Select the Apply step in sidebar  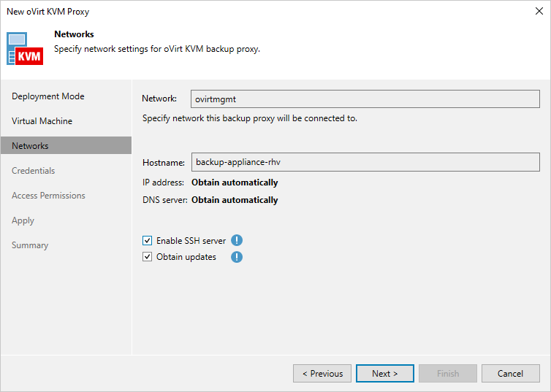point(23,220)
